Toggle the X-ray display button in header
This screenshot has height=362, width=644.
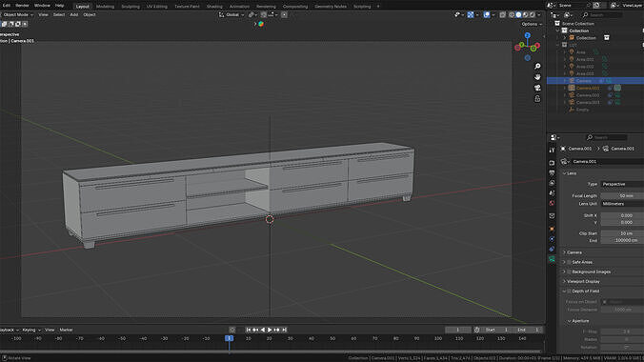503,15
